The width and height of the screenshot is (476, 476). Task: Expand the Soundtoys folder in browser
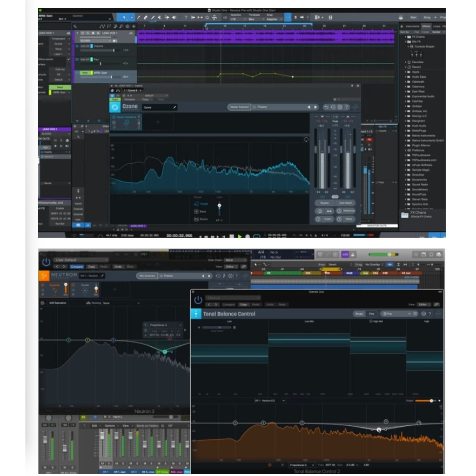406,195
